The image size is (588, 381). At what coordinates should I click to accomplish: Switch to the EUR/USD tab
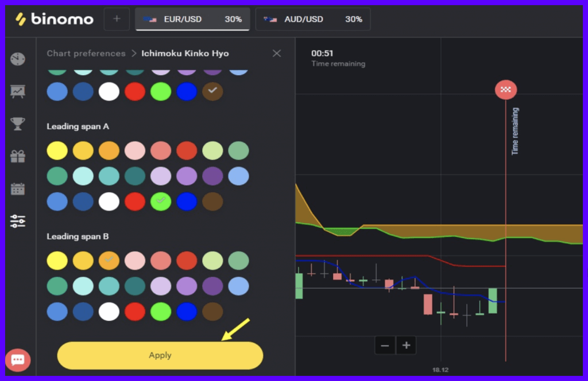(192, 18)
